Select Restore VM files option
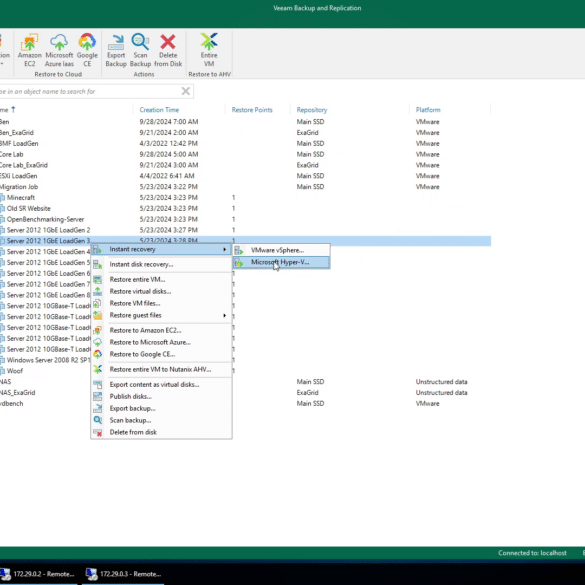The width and height of the screenshot is (585, 585). (161, 303)
